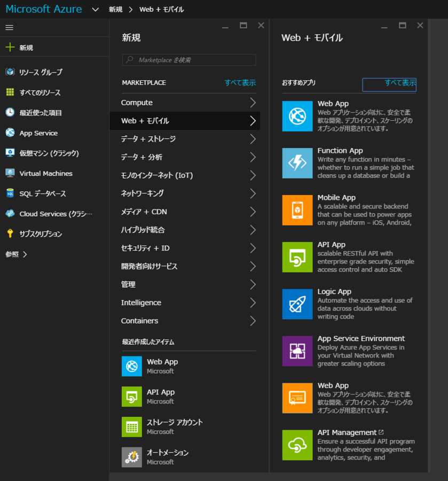
Task: Expand the ネットワーキング chevron
Action: click(x=253, y=193)
